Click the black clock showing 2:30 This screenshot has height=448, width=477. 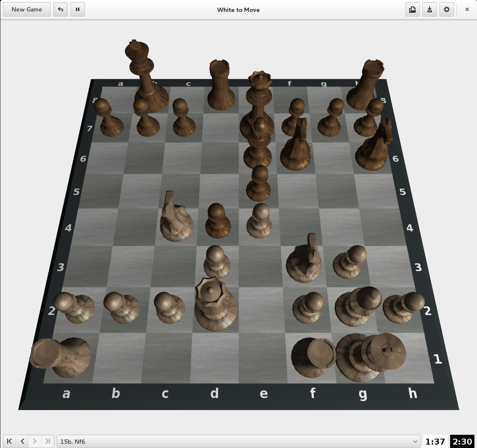(462, 441)
